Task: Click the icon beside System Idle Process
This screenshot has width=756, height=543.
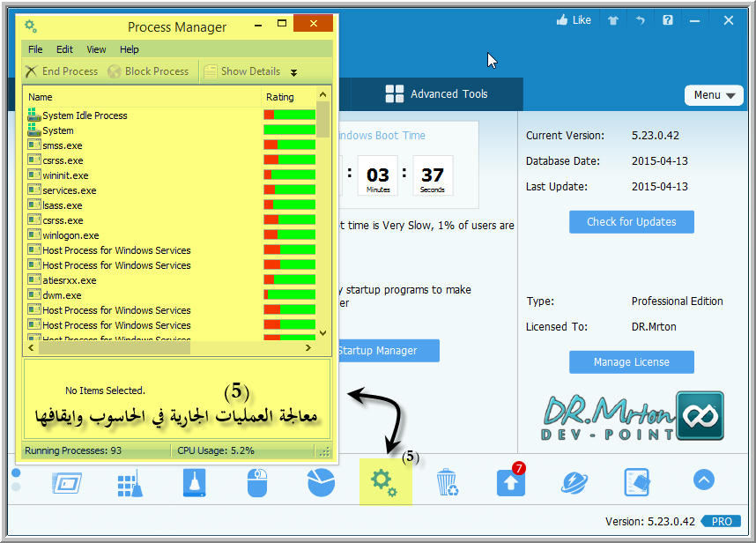Action: pos(33,115)
